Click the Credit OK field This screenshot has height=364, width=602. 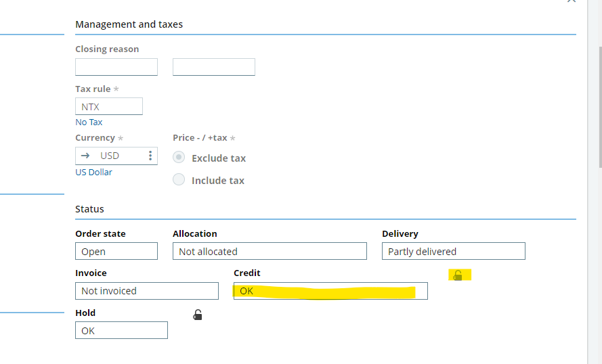pos(330,291)
